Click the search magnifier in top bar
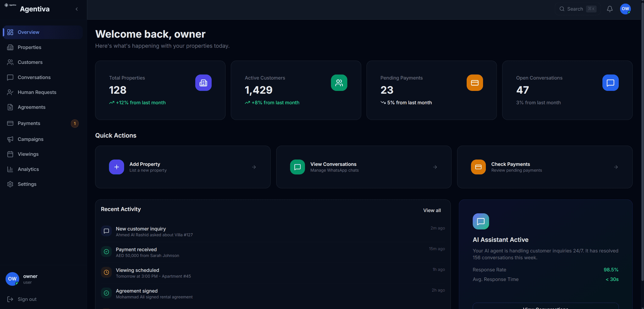The width and height of the screenshot is (644, 309). click(562, 9)
